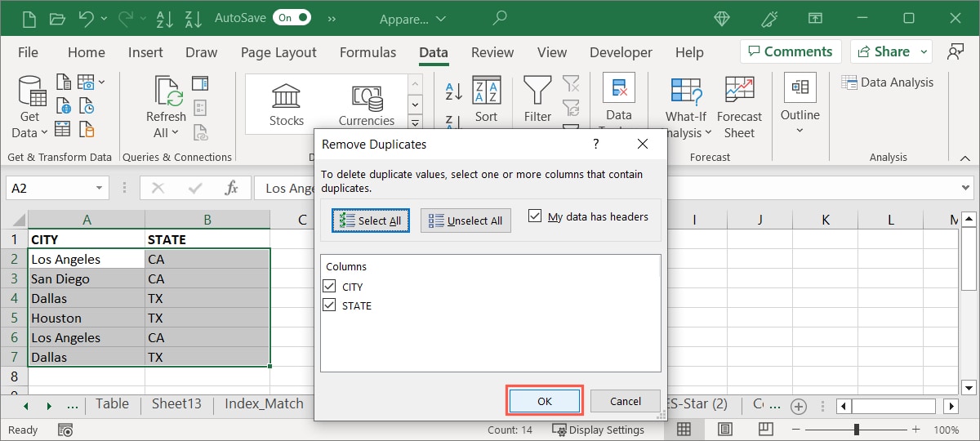Viewport: 980px width, 441px height.
Task: Click the Reapply filter icon
Action: point(571,106)
